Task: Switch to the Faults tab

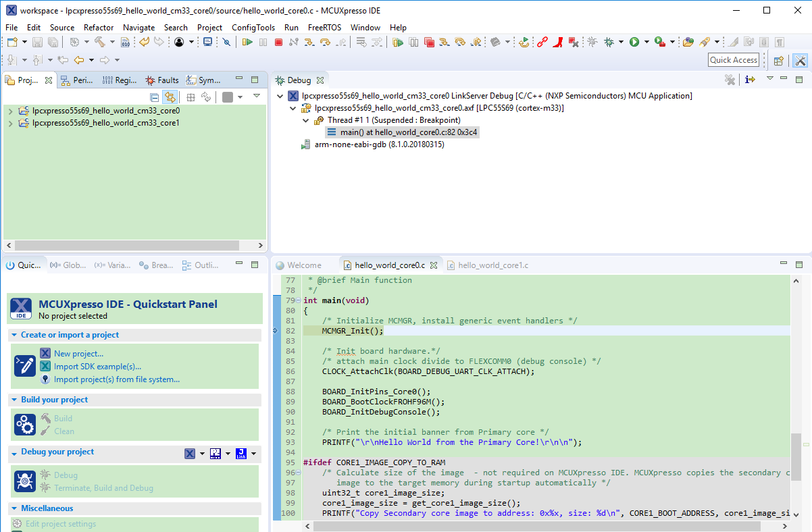Action: point(162,80)
